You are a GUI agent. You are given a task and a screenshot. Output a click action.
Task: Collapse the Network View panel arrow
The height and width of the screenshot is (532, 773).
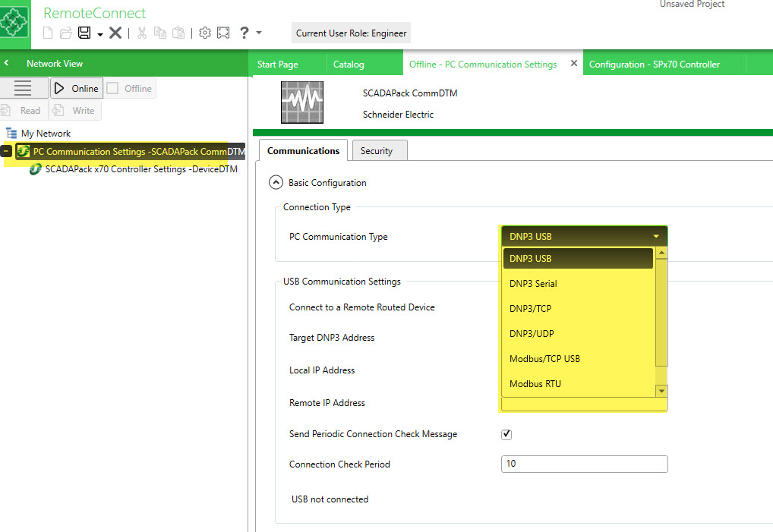coord(6,63)
